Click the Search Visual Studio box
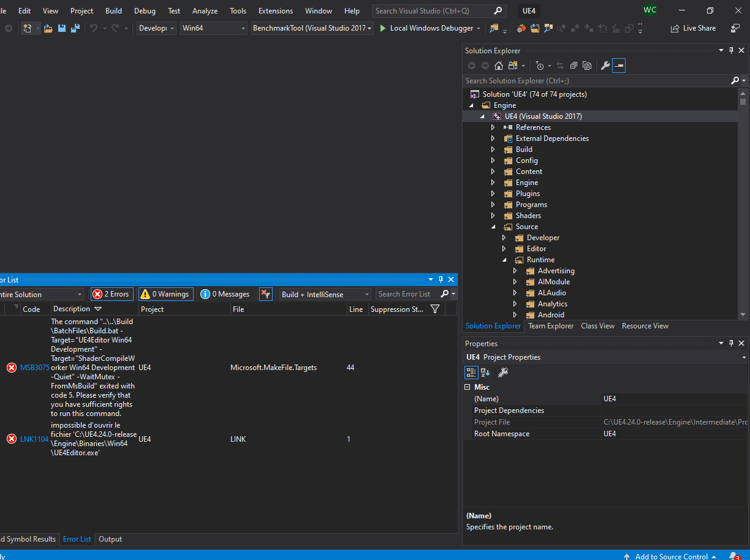Screen dimensions: 750x560 coord(439,11)
